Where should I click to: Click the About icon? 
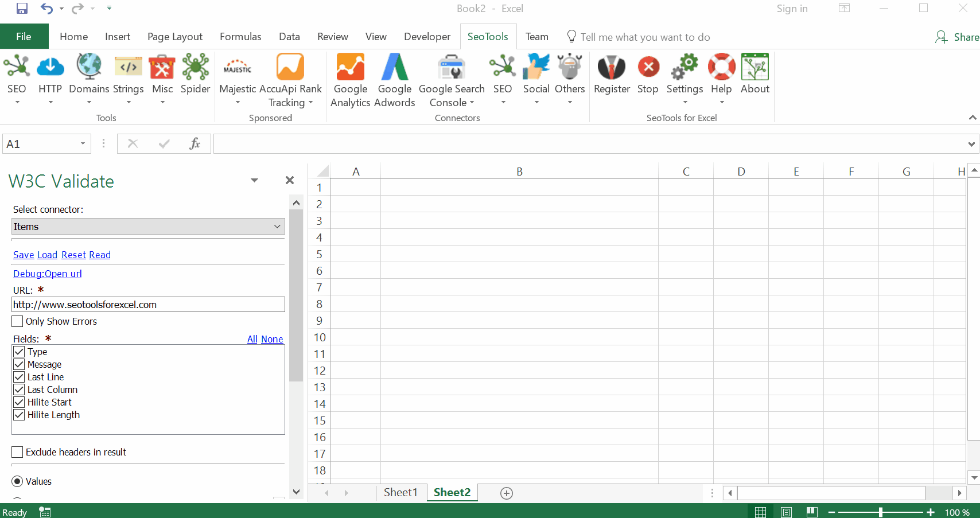755,67
